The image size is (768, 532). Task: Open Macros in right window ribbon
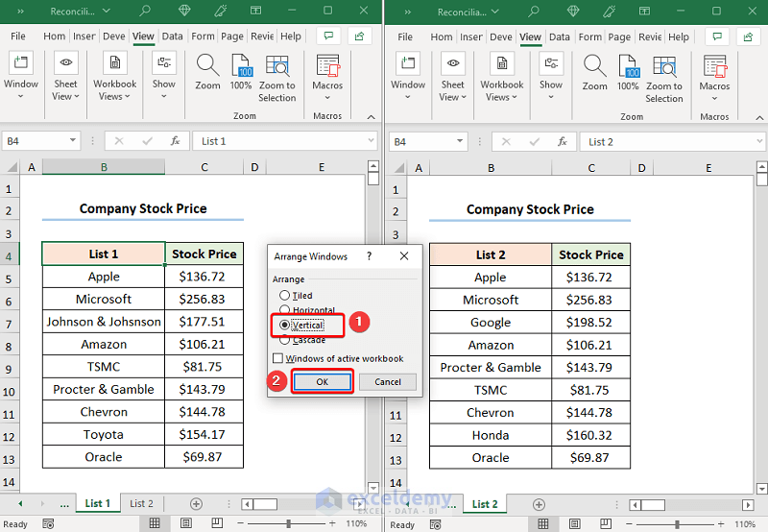714,79
